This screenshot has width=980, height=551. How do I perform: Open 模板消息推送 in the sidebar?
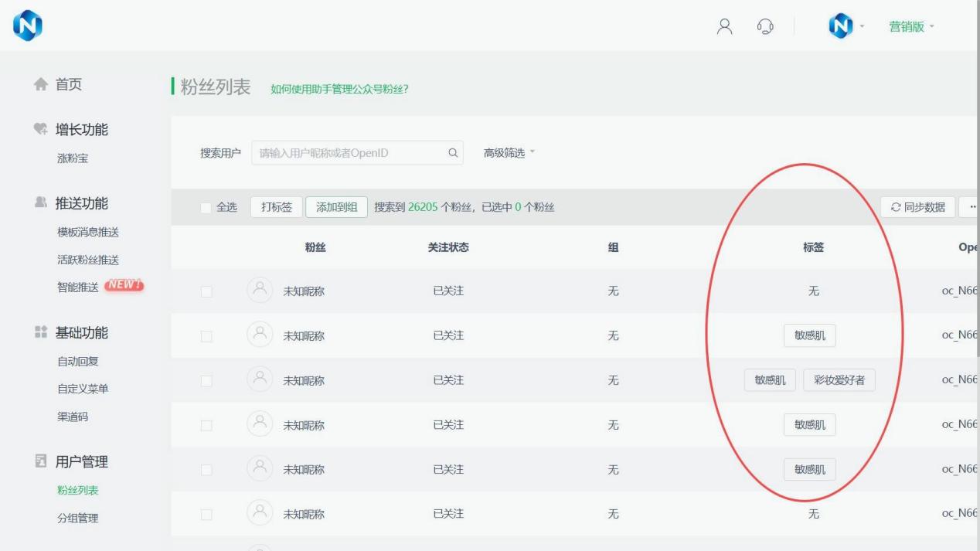click(88, 232)
